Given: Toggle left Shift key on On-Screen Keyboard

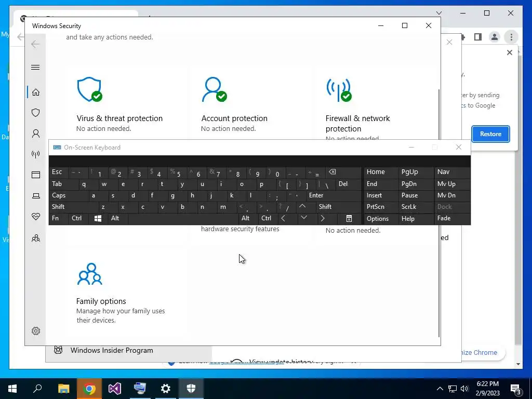Looking at the screenshot, I should pos(74,207).
